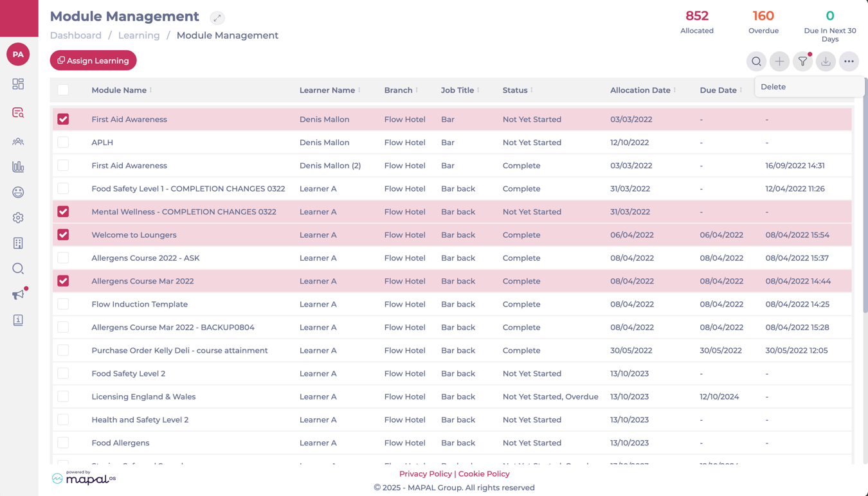868x496 pixels.
Task: Open the smiley face icon in sidebar
Action: (x=18, y=192)
